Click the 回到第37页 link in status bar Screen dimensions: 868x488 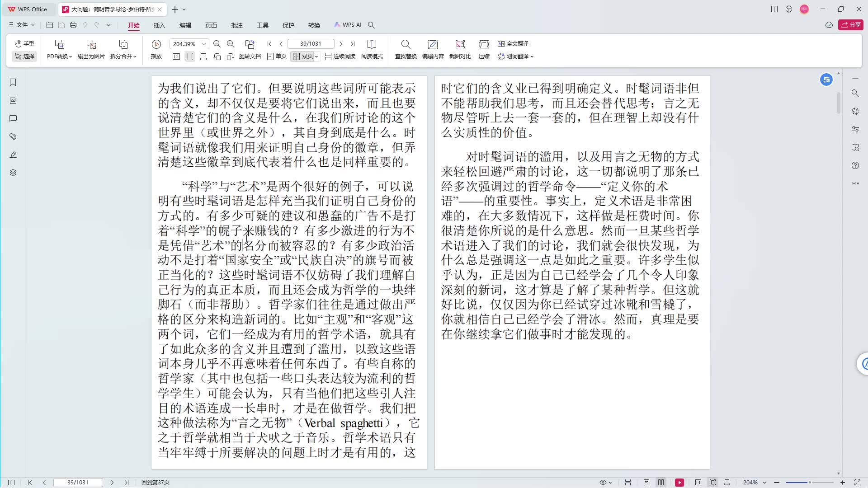(156, 483)
